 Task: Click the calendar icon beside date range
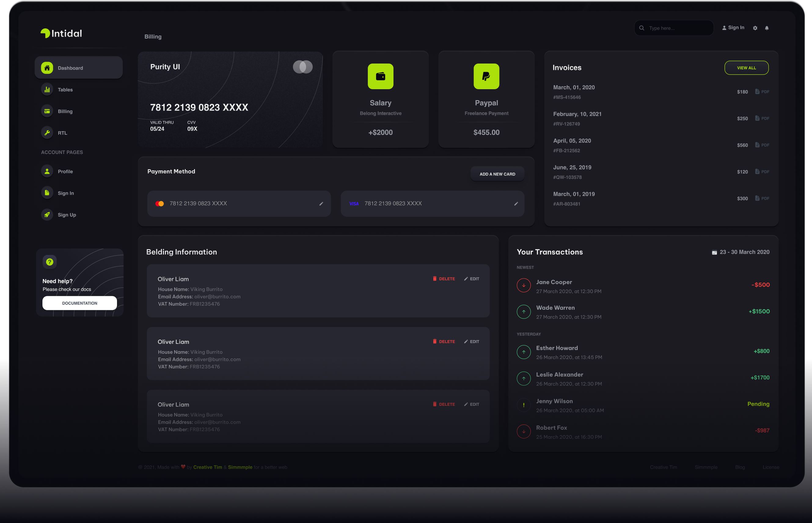[714, 252]
